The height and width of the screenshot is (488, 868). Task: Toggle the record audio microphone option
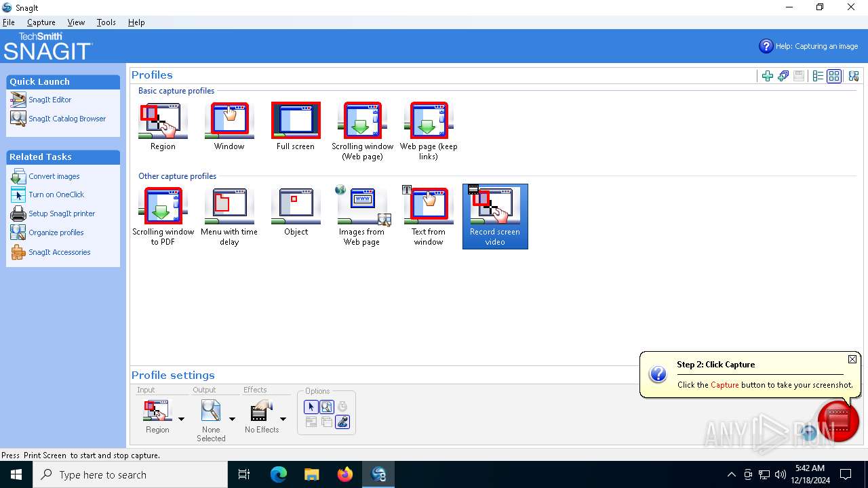[342, 422]
